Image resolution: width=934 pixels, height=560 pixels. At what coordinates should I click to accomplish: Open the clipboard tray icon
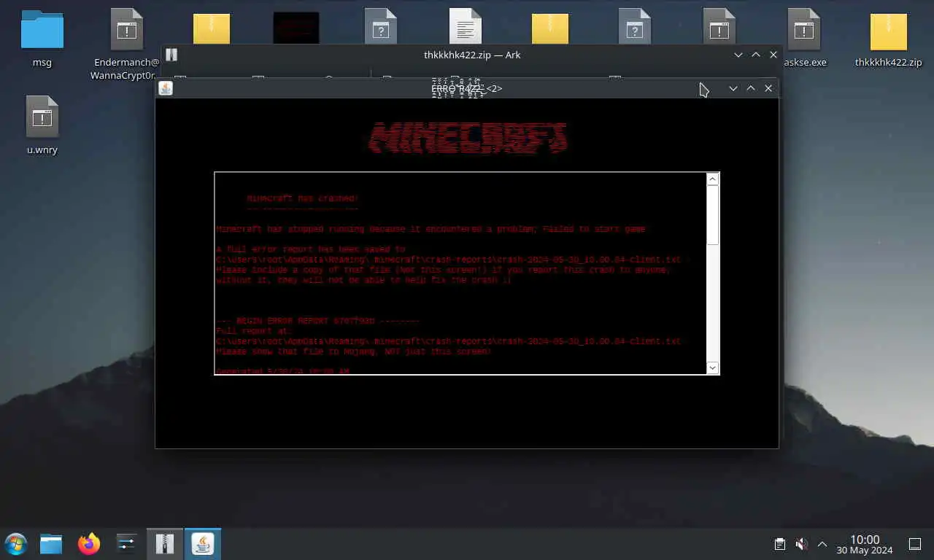coord(779,544)
